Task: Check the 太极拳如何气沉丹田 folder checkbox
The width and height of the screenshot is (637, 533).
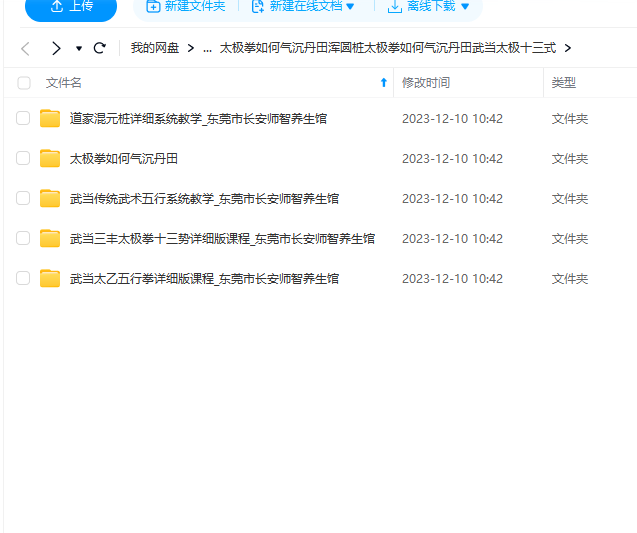Action: tap(23, 158)
